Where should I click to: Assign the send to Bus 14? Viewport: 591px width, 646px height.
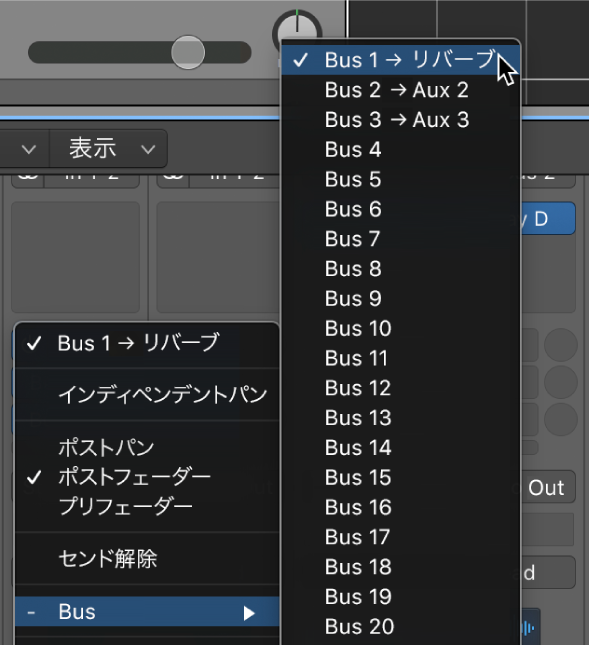pos(400,448)
